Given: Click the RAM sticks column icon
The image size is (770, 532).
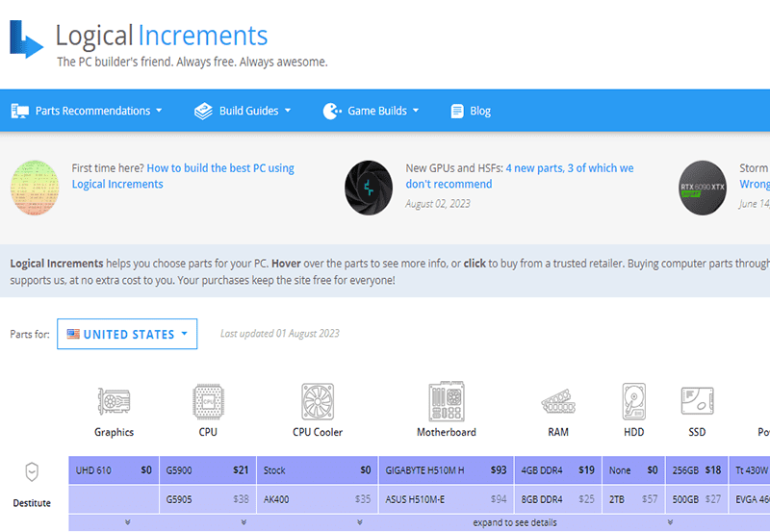Looking at the screenshot, I should pos(558,401).
